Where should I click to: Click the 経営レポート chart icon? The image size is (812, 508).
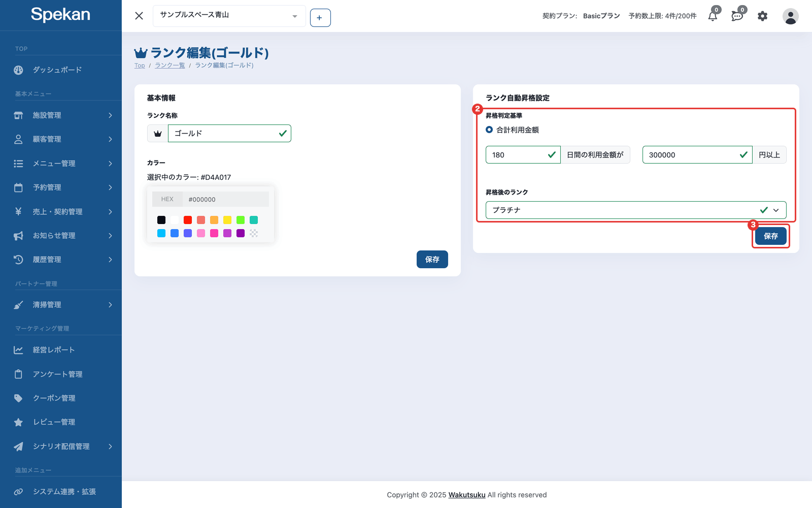[x=18, y=350]
